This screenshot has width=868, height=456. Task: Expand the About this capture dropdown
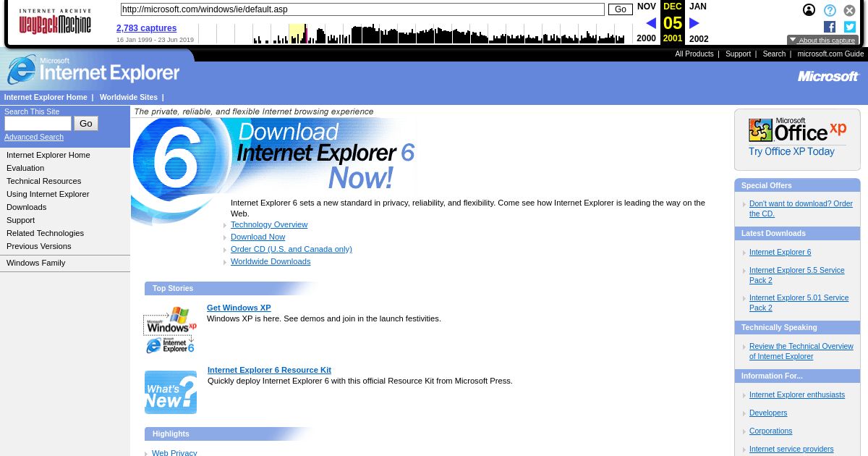click(822, 41)
